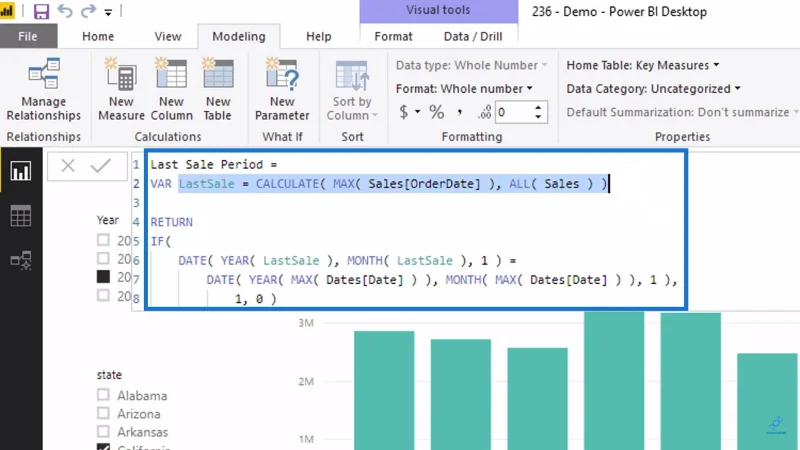The height and width of the screenshot is (450, 800).
Task: Check the Alabama state checkbox
Action: (x=103, y=394)
